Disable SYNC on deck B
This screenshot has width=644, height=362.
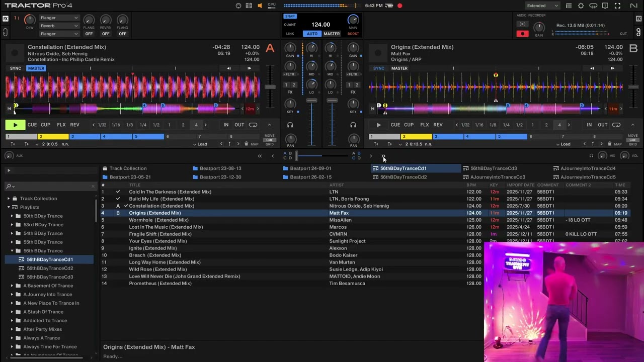click(x=378, y=68)
